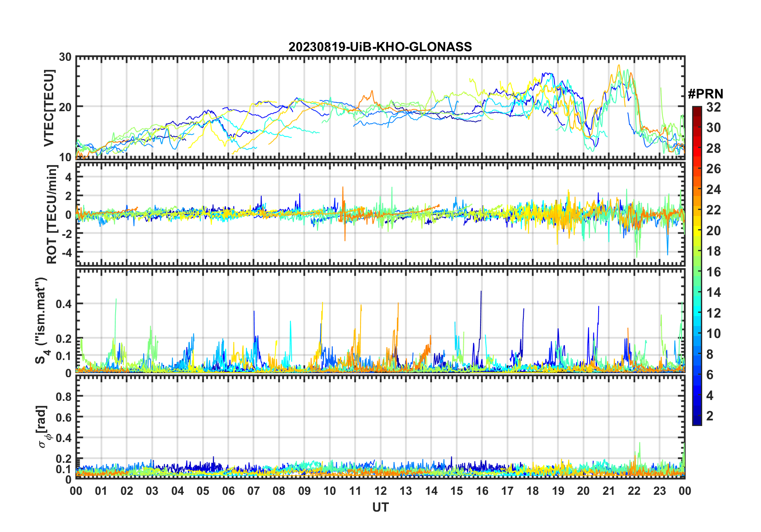Click tick label 2 on PRN colorbar
This screenshot has width=761, height=532.
click(x=710, y=416)
